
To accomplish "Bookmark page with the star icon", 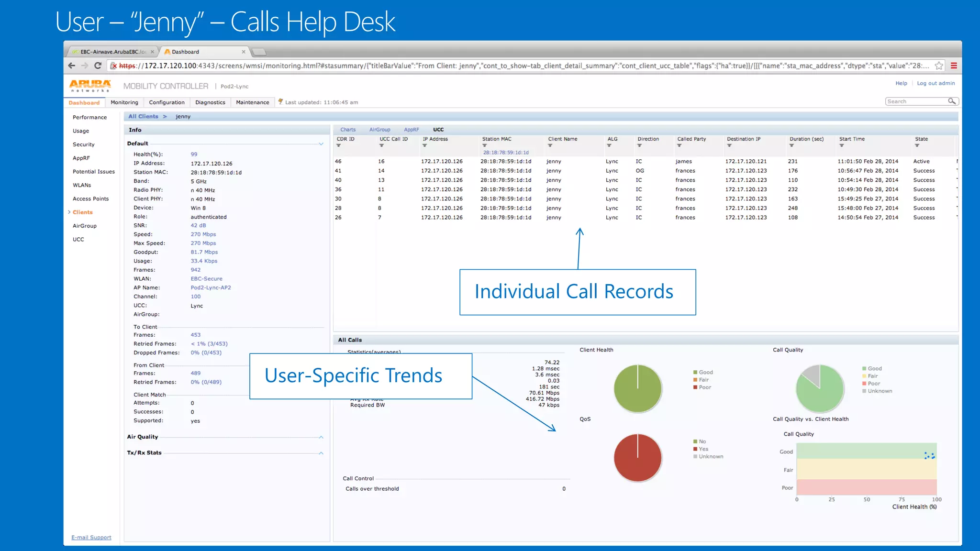I will point(939,66).
